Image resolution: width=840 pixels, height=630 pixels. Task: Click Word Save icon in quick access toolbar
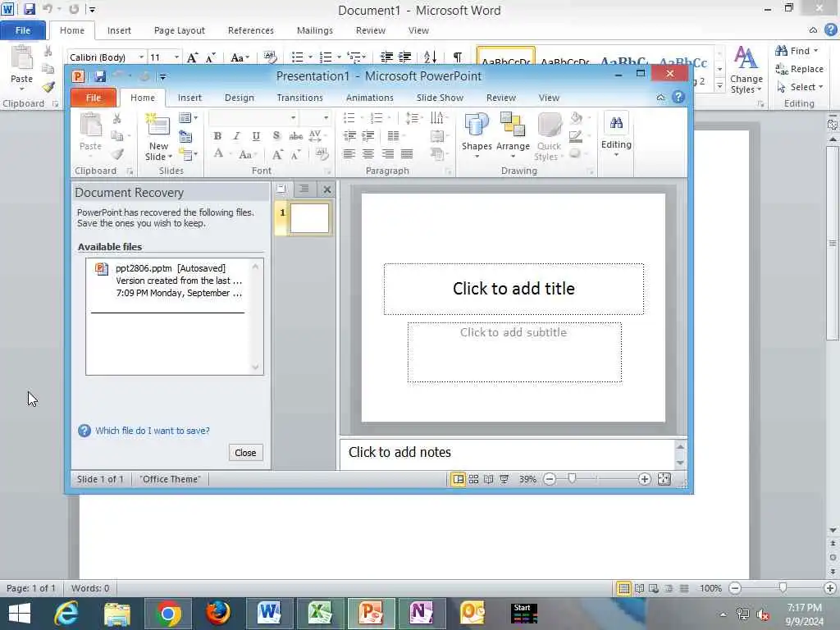(29, 8)
